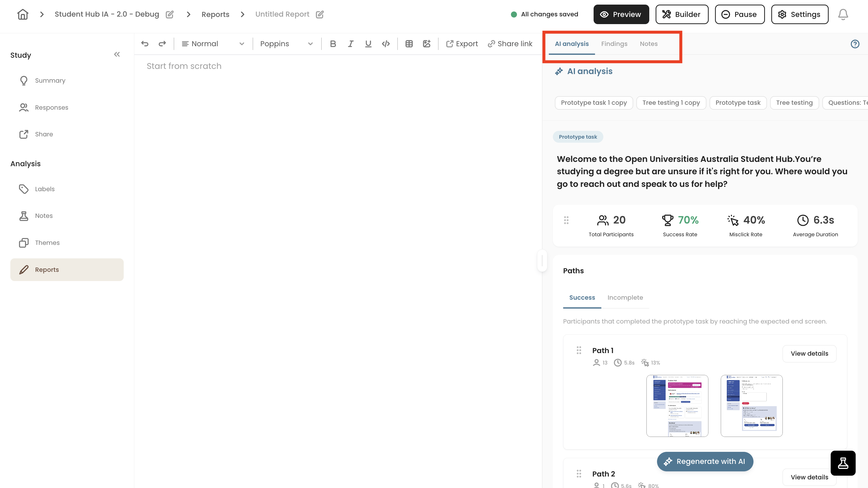The image size is (868, 488).
Task: Open Settings
Action: click(x=799, y=14)
